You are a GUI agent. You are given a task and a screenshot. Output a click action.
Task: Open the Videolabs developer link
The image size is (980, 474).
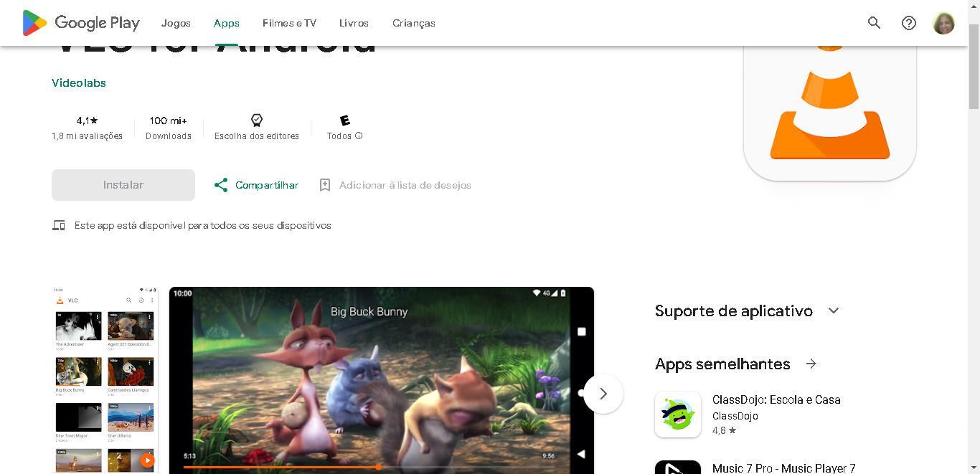[x=79, y=83]
